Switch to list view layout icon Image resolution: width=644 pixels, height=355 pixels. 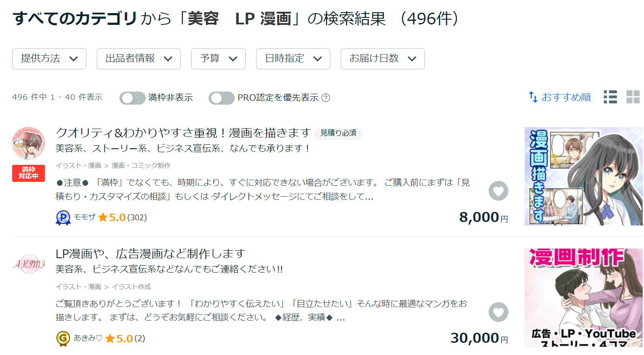610,97
